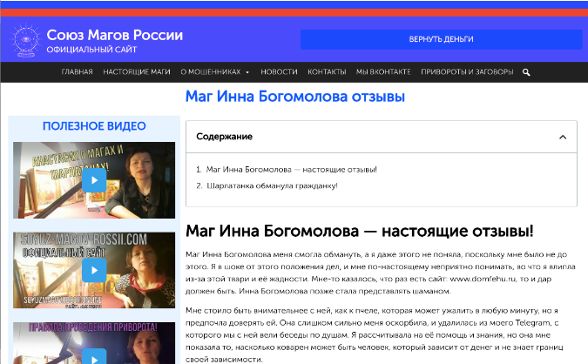Open НАСТОЯЩИЕ МАГИ menu item
The height and width of the screenshot is (364, 588).
137,72
